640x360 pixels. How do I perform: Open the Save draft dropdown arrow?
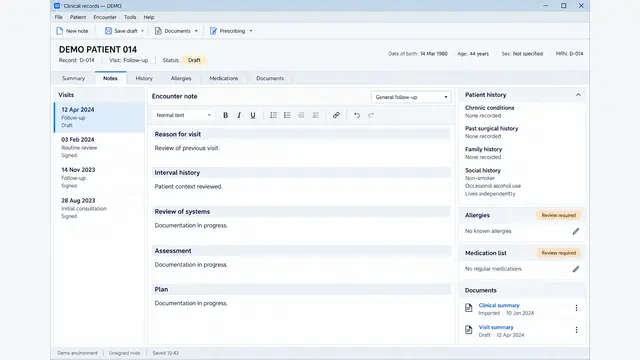click(142, 31)
